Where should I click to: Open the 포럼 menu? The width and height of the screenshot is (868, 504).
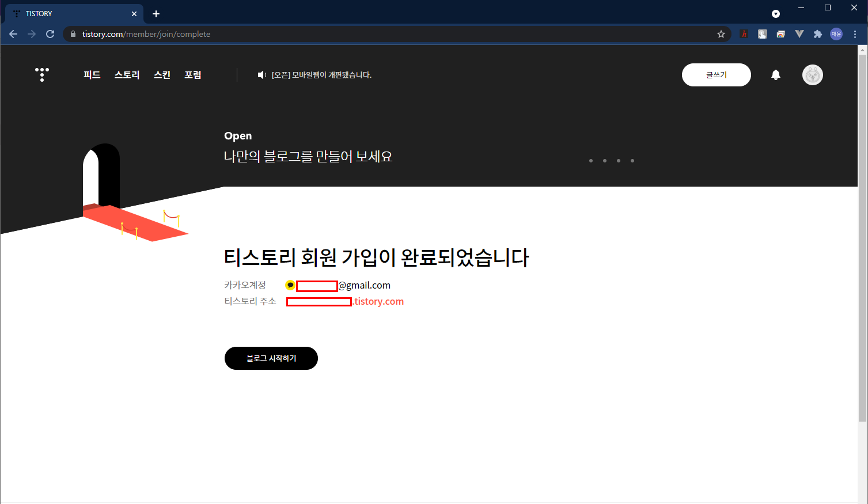point(193,75)
